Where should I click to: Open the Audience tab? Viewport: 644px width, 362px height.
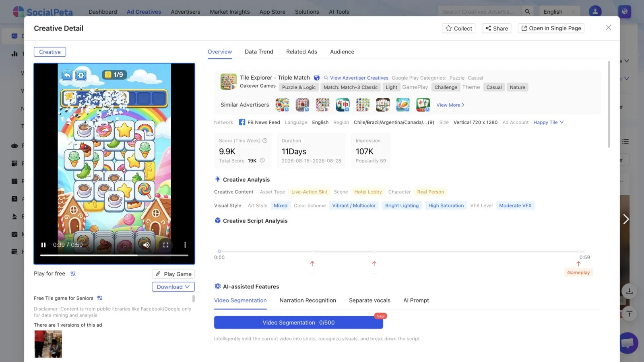tap(342, 51)
